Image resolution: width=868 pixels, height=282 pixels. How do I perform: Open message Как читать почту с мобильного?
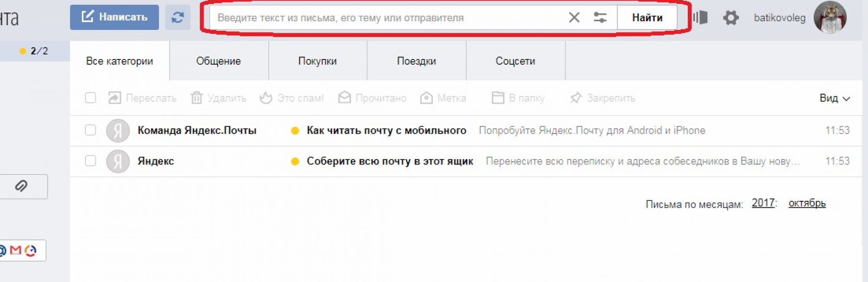[x=387, y=131]
